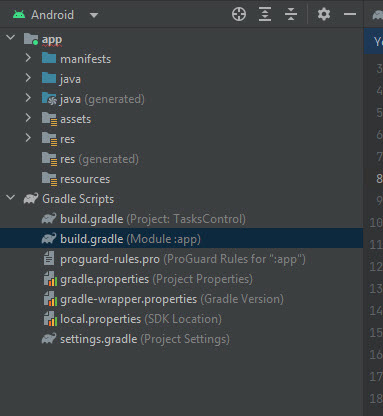Click the Gradle Scripts elephant icon
The image size is (383, 416).
[x=31, y=199]
